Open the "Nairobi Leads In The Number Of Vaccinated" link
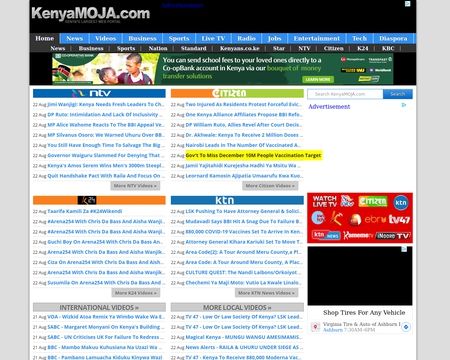Screen dimensions: 450x360 pyautogui.click(x=243, y=145)
